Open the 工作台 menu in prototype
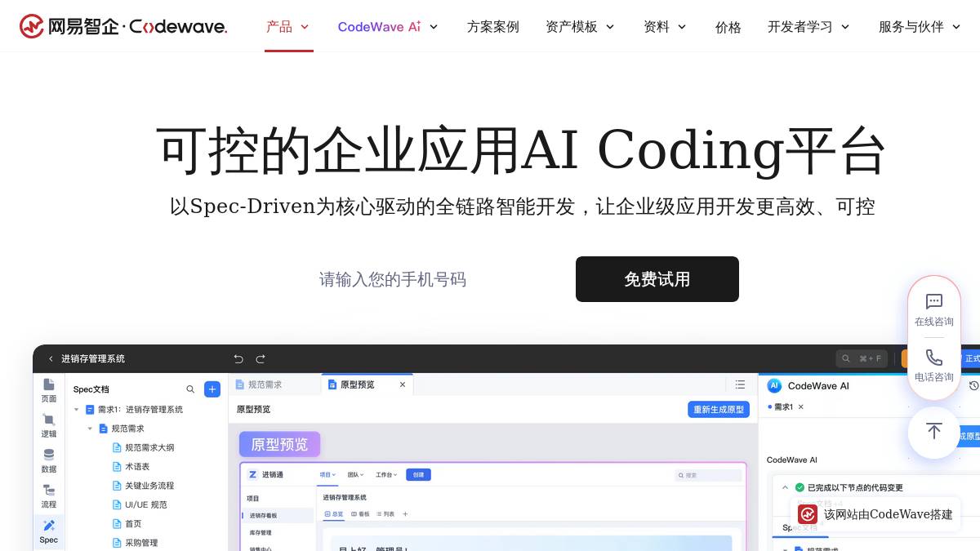This screenshot has height=551, width=980. [x=386, y=474]
